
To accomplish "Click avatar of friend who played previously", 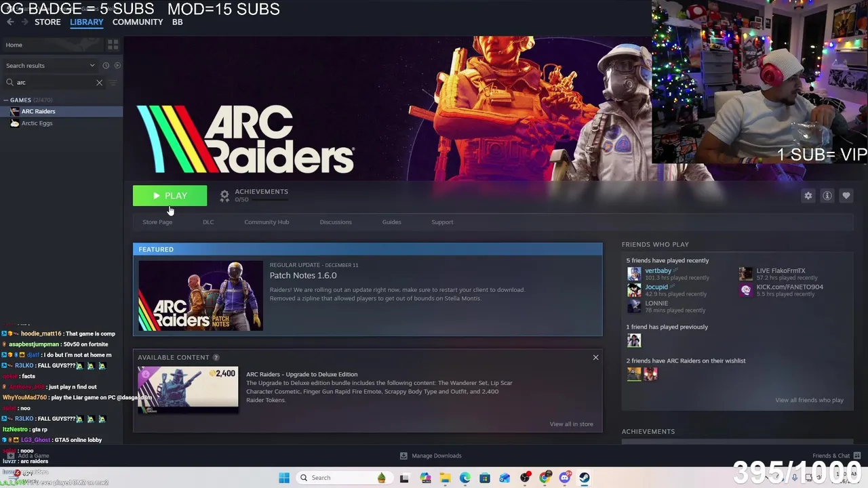I will pos(634,340).
